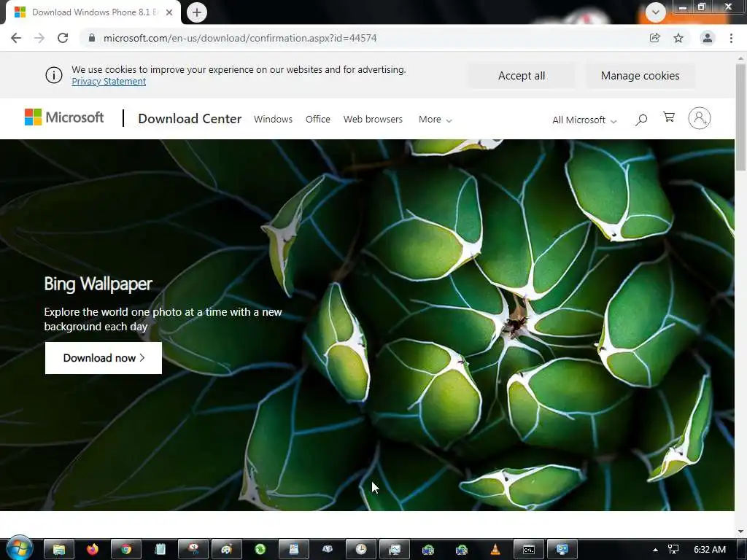
Task: Open Manage cookies
Action: pyautogui.click(x=640, y=76)
